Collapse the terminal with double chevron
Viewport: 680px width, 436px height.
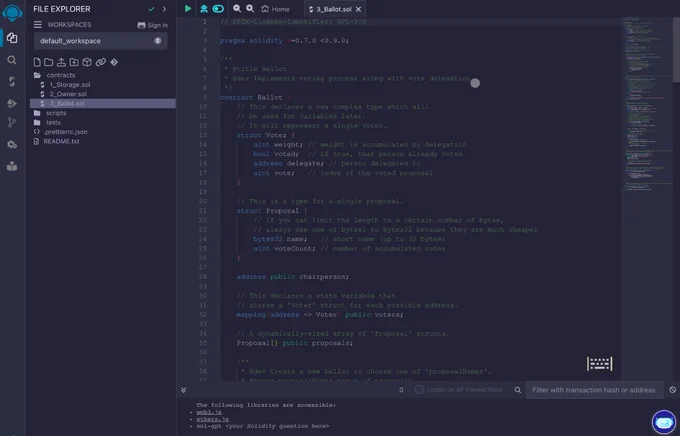(183, 390)
